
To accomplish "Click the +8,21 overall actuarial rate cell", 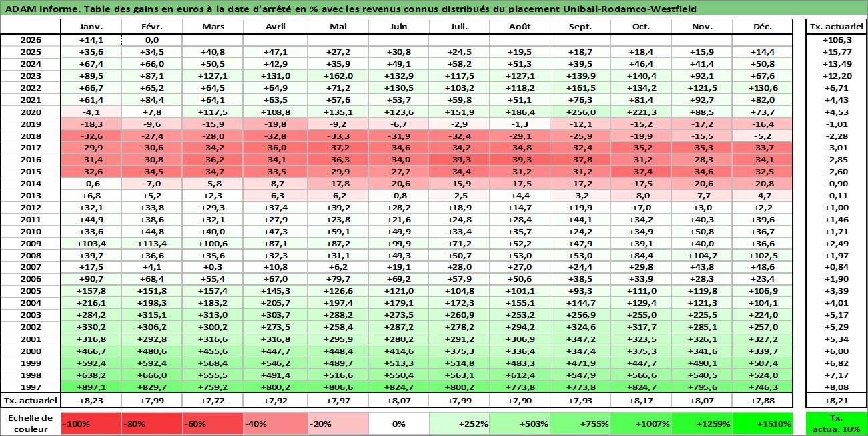I will coord(837,401).
